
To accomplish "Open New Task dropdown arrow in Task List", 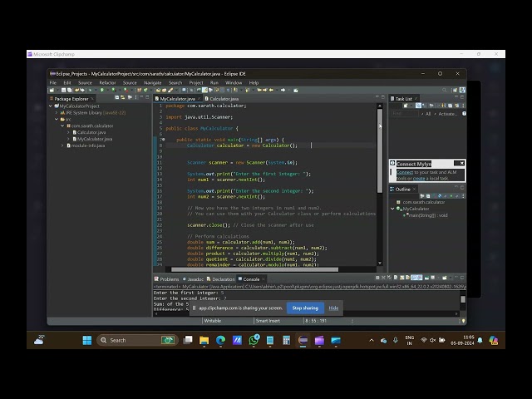I will click(x=410, y=106).
